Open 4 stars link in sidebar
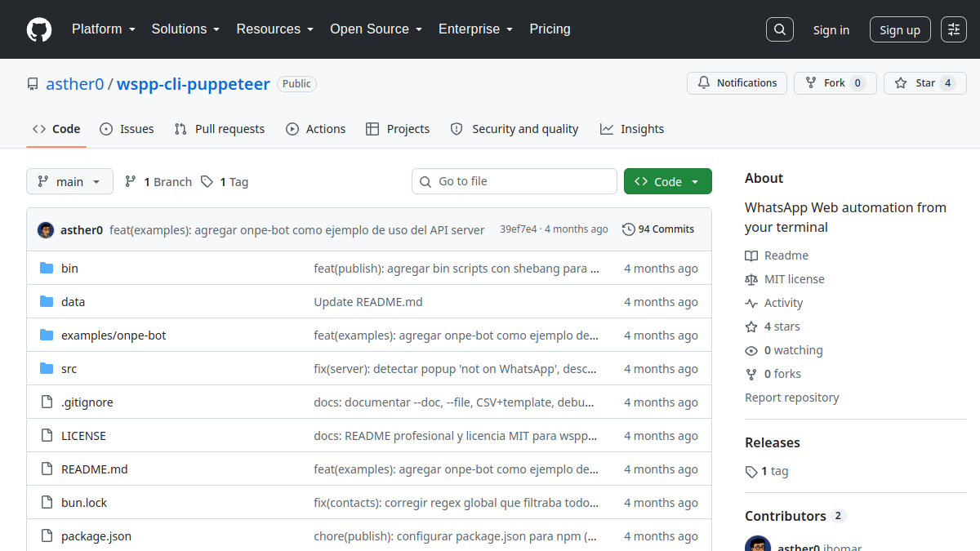The height and width of the screenshot is (551, 980). [773, 327]
